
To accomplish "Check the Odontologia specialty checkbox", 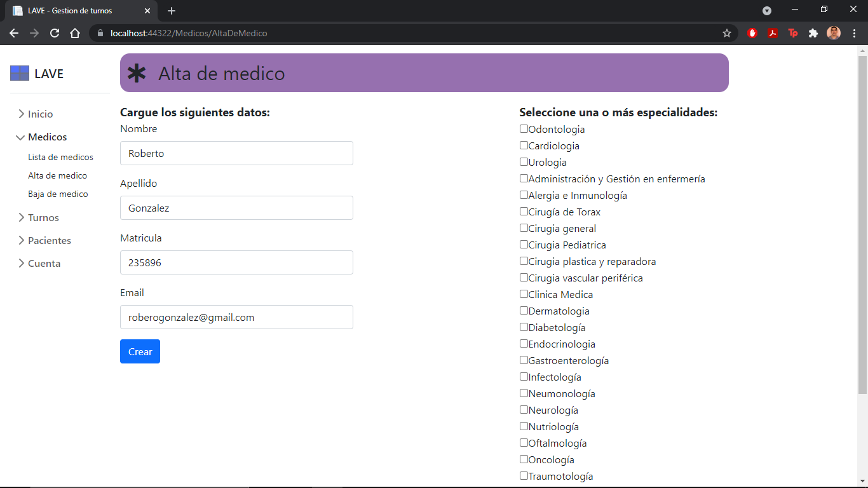I will 524,129.
